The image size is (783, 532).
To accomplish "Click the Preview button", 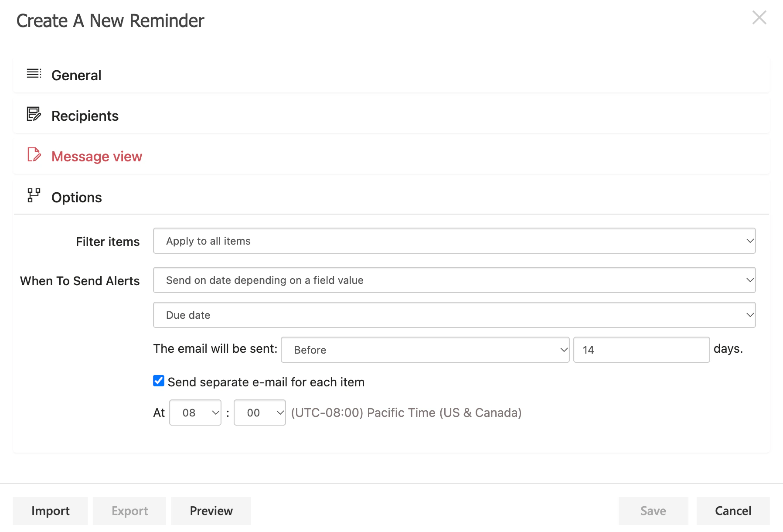I will pos(211,511).
